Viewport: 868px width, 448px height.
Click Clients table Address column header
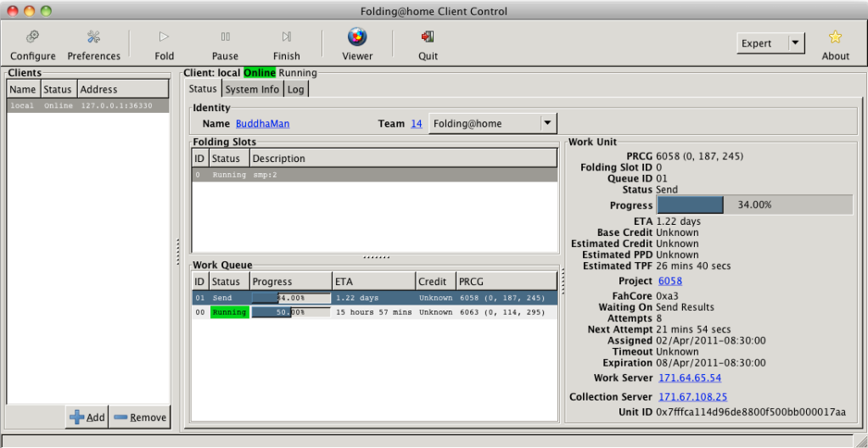point(123,89)
